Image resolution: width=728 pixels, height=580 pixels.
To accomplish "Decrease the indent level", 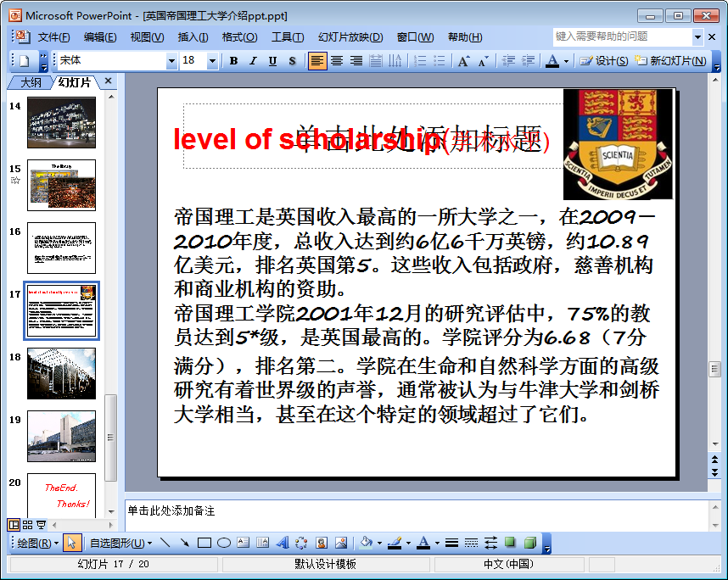I will [x=508, y=61].
